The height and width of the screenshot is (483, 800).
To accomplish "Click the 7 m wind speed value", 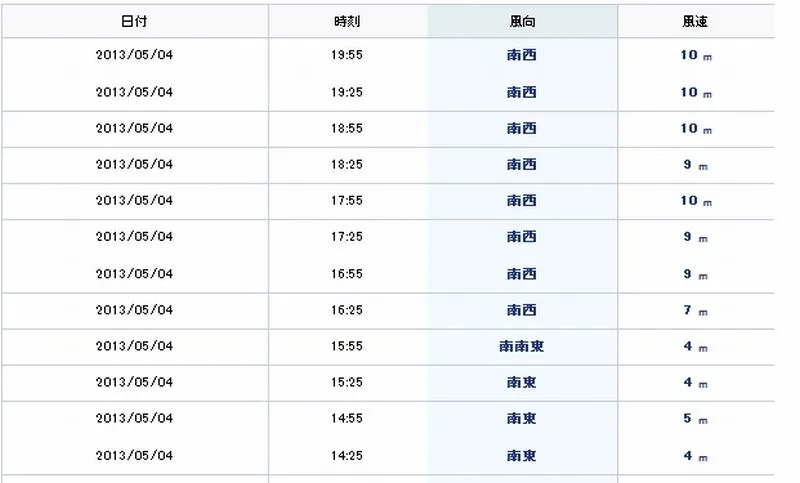I will tap(695, 310).
